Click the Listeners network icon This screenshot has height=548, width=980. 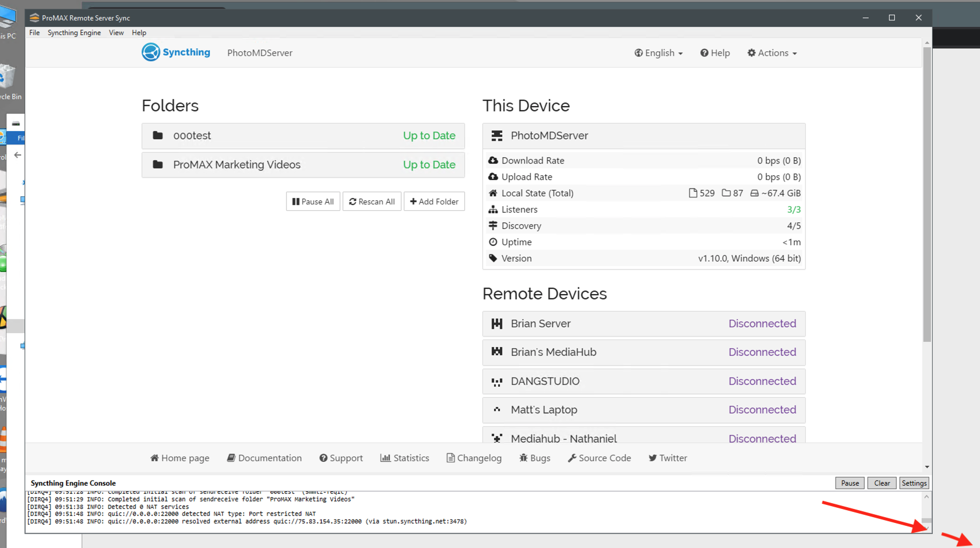click(493, 209)
